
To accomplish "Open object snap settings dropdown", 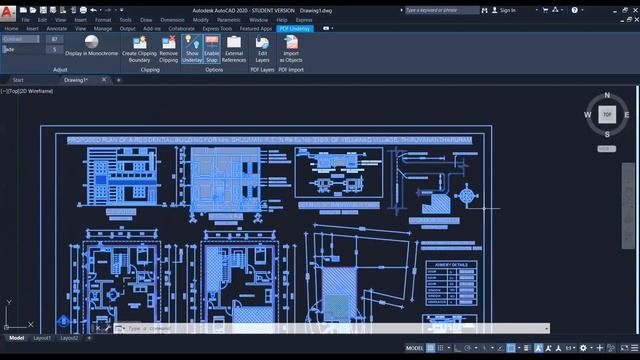I will [x=519, y=348].
